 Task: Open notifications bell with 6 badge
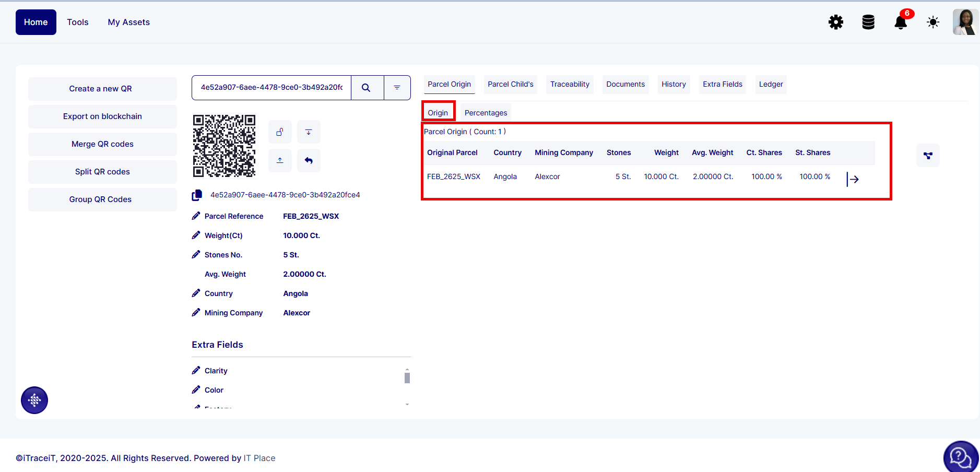[x=900, y=22]
